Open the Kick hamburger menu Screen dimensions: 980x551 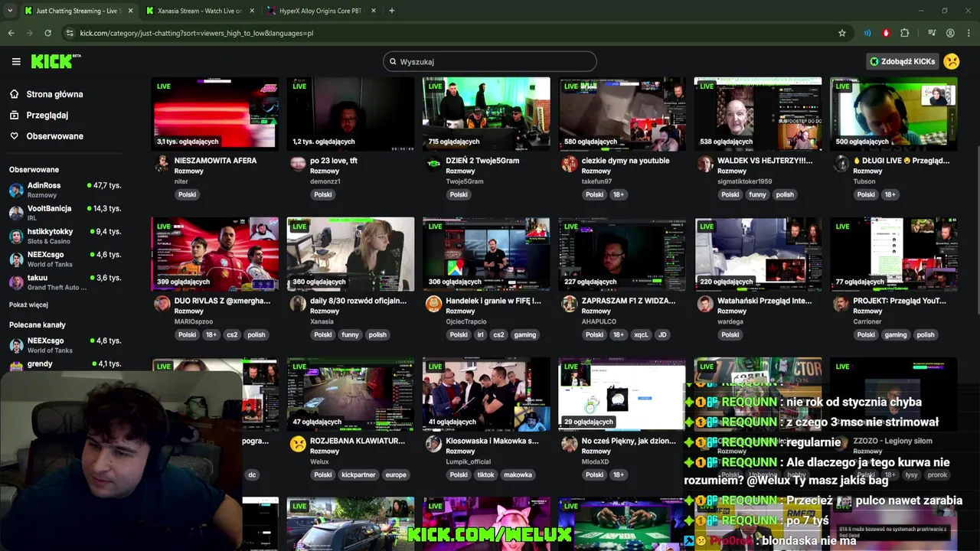tap(16, 61)
